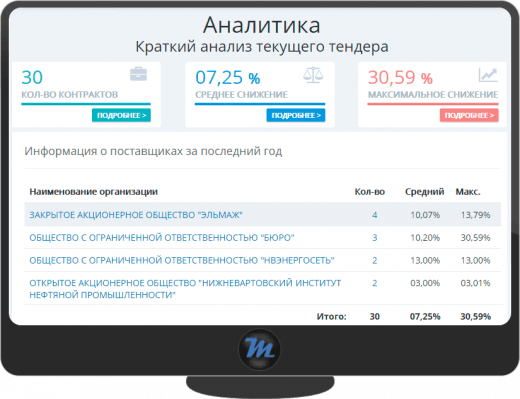Click the large 07,25 % average figure
This screenshot has width=520, height=399.
[x=228, y=77]
